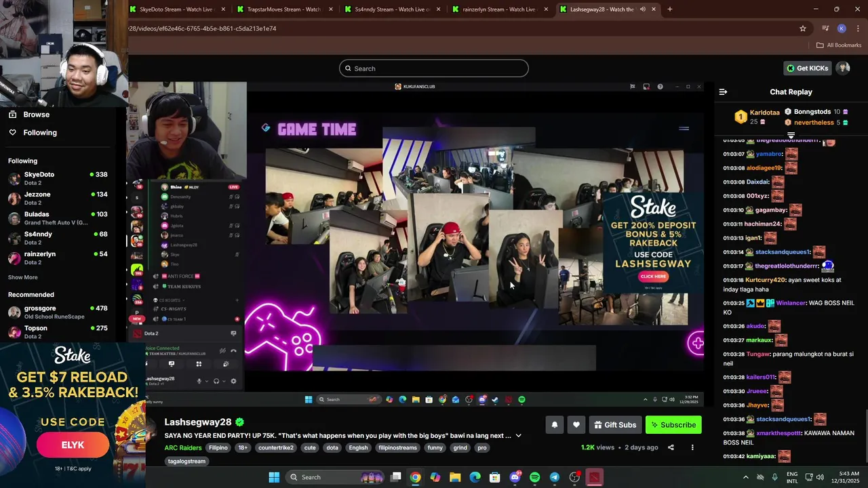
Task: Open the Windows Start menu
Action: 274,477
